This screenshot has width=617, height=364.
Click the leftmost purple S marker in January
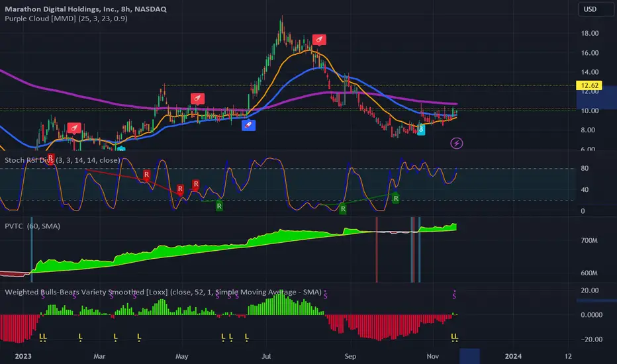(x=43, y=296)
